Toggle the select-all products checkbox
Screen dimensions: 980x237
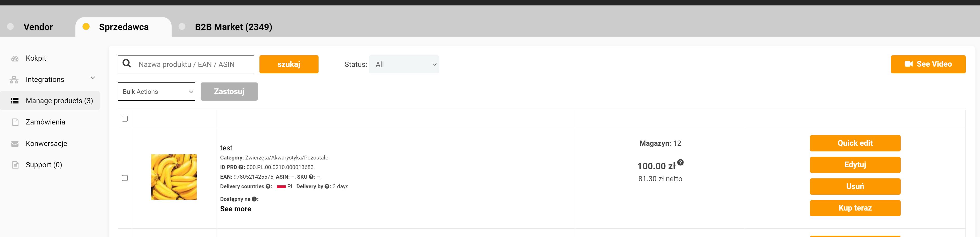(x=125, y=119)
